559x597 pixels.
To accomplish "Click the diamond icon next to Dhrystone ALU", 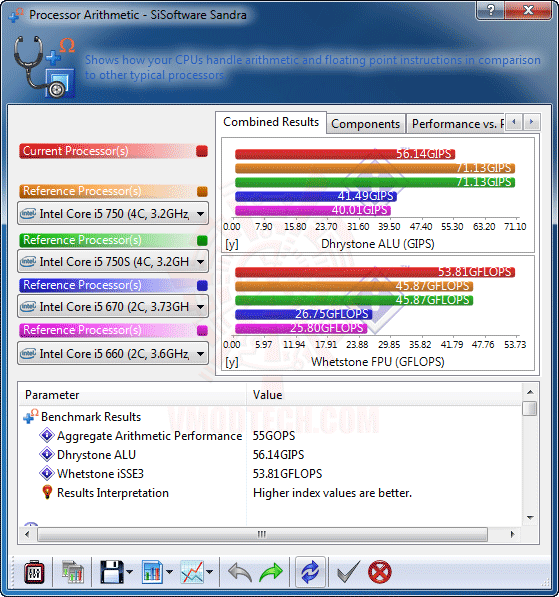I will [x=47, y=454].
